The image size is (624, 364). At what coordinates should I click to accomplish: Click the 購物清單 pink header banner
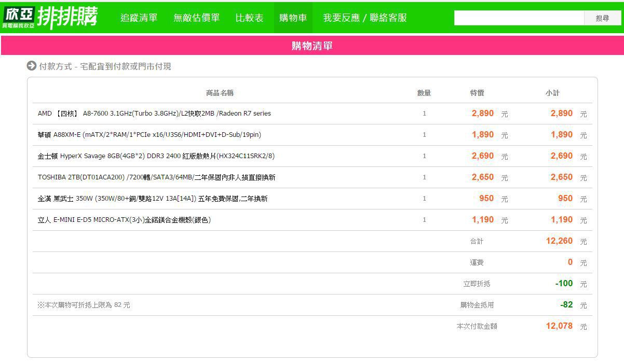pyautogui.click(x=312, y=46)
